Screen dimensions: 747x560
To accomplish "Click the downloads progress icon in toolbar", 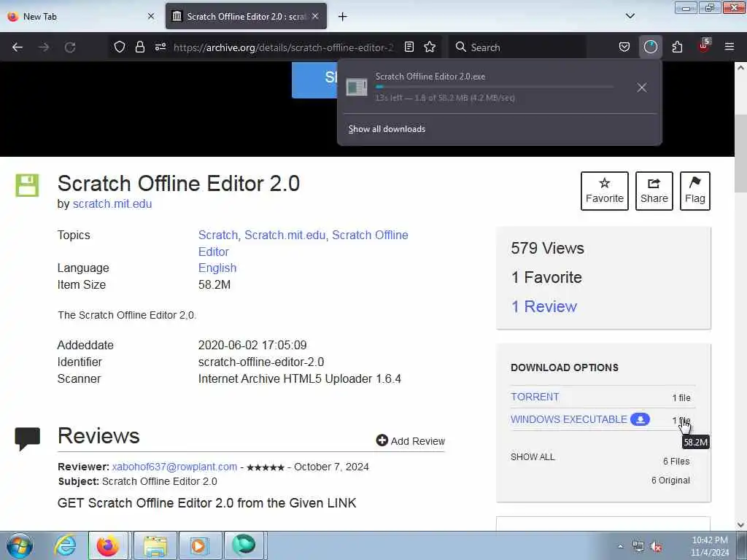I will [x=650, y=47].
